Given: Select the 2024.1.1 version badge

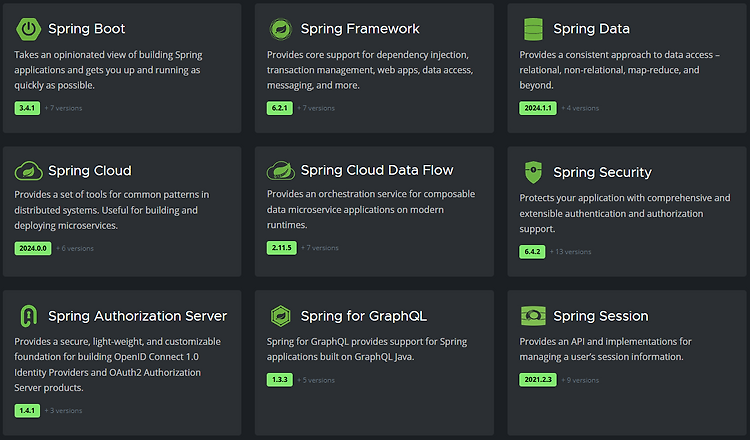Looking at the screenshot, I should coord(538,107).
